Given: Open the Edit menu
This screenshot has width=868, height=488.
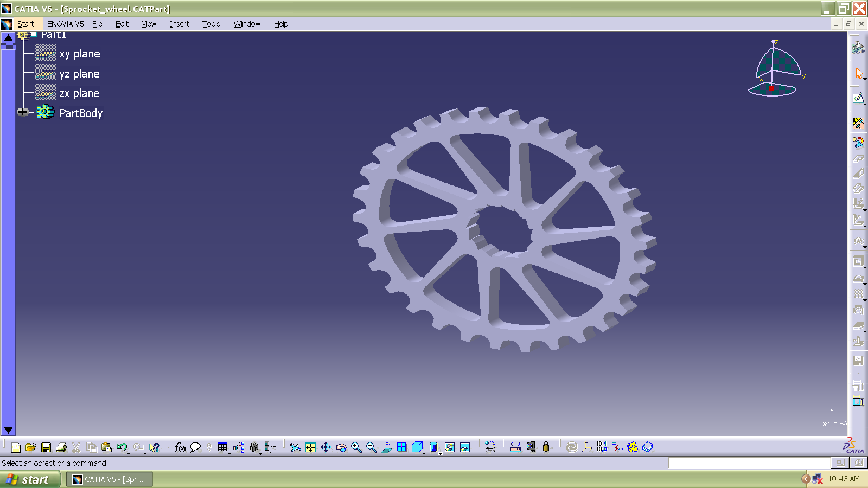Looking at the screenshot, I should [x=122, y=24].
